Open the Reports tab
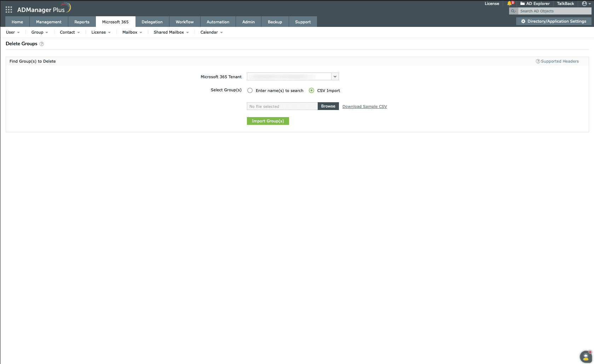 point(82,22)
